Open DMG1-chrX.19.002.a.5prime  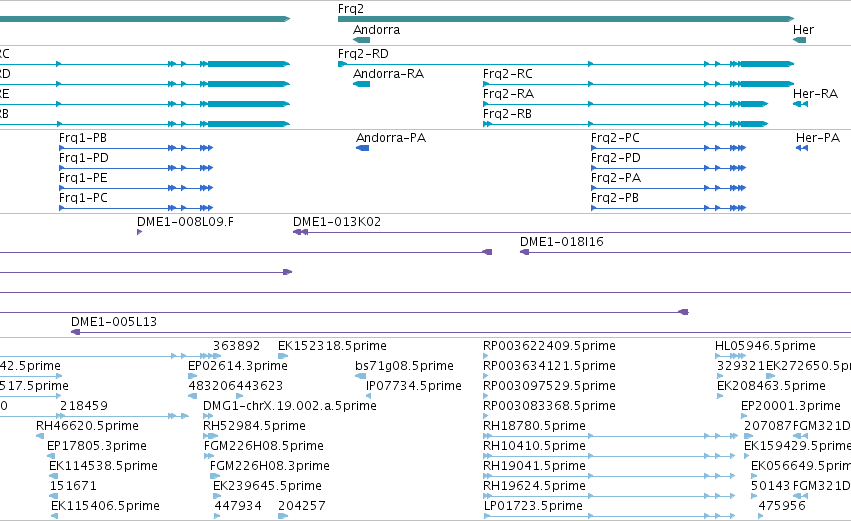coord(289,406)
